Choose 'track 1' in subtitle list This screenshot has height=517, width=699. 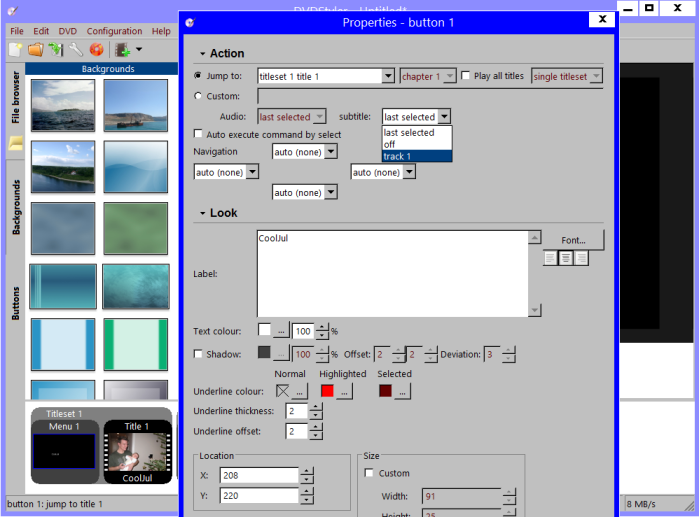click(x=417, y=156)
